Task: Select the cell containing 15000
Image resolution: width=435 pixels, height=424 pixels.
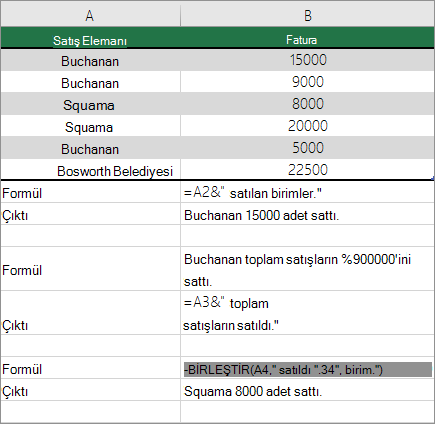Action: [307, 60]
